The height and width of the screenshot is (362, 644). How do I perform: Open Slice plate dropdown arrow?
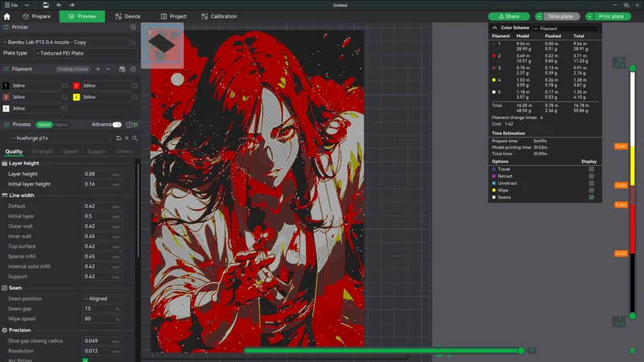click(x=539, y=16)
